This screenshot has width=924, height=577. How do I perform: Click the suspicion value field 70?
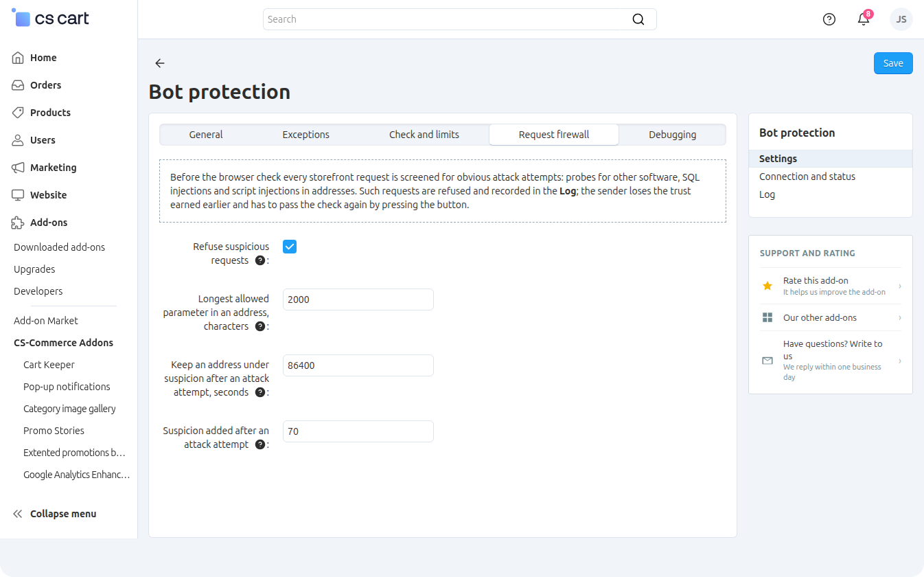(x=358, y=431)
